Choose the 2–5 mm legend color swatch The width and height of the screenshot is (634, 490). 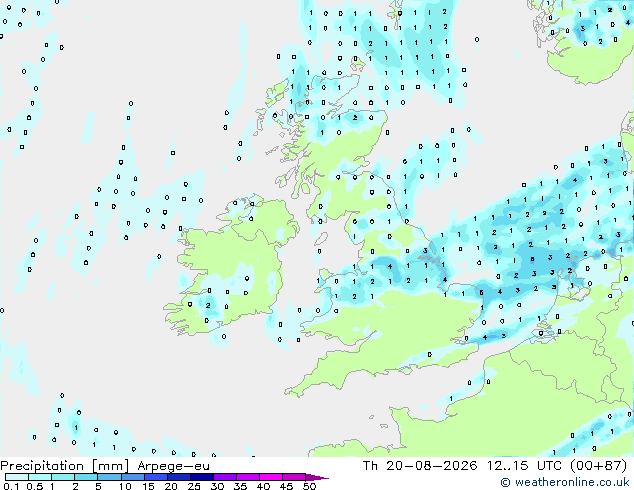click(x=86, y=477)
